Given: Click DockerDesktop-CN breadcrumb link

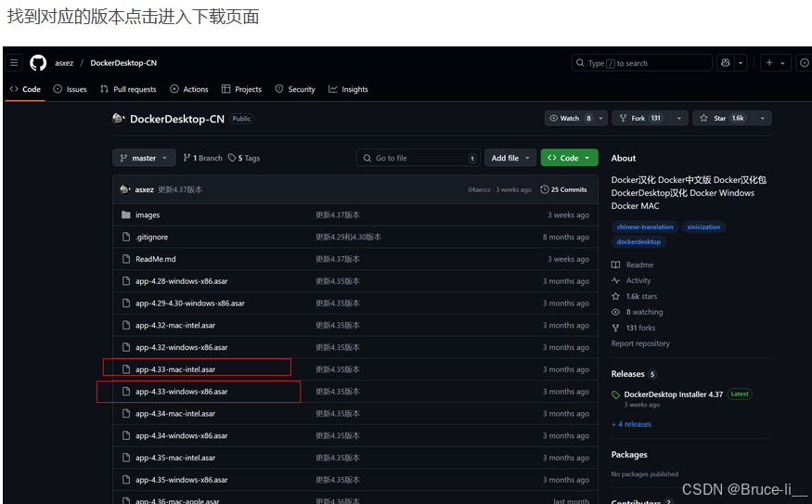Looking at the screenshot, I should point(123,63).
